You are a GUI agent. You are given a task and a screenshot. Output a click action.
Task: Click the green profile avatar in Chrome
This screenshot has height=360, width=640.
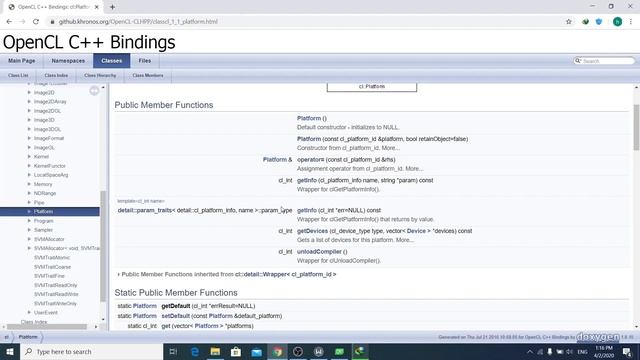click(x=617, y=22)
